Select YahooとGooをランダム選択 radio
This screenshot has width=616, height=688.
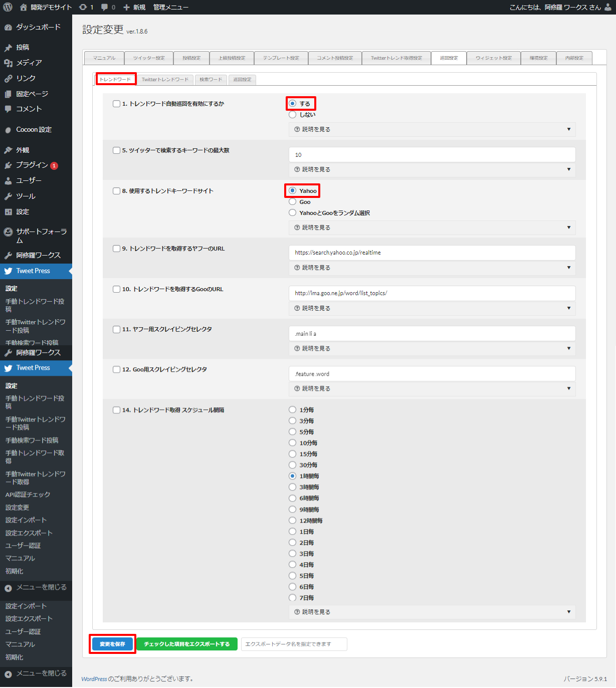click(293, 213)
